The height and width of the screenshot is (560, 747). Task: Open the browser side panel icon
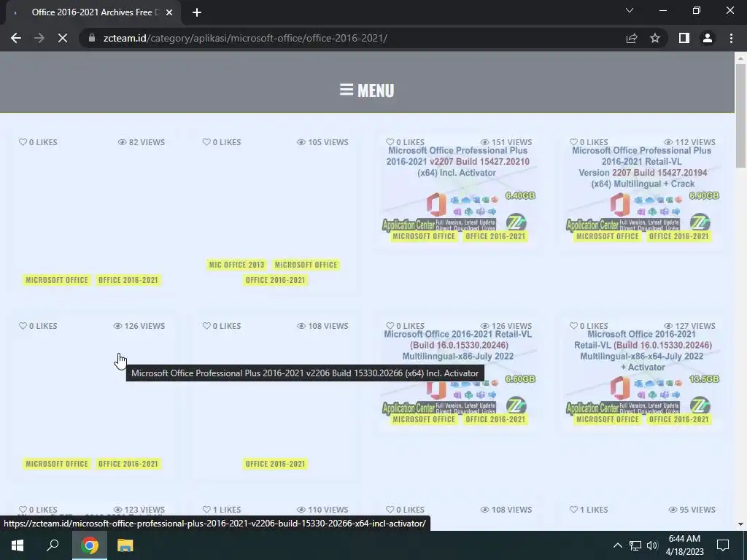point(684,38)
